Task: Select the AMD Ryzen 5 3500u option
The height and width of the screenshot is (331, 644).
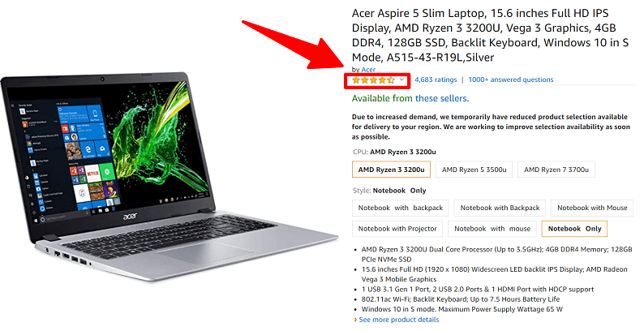Action: 474,170
